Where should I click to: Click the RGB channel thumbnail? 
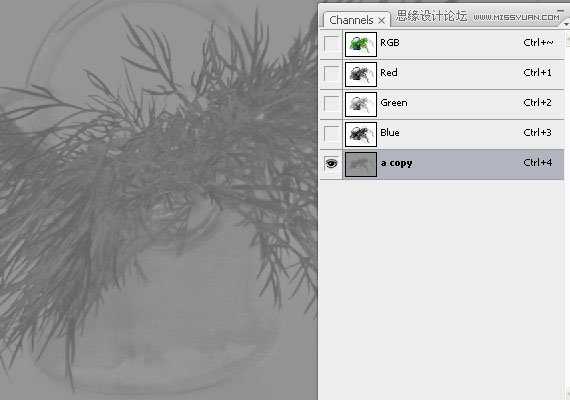[x=361, y=44]
